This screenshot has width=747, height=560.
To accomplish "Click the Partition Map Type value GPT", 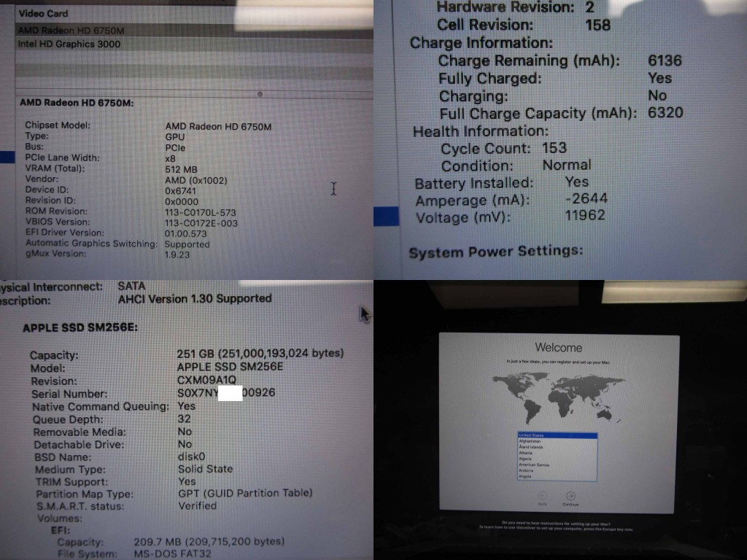I will coord(245,494).
